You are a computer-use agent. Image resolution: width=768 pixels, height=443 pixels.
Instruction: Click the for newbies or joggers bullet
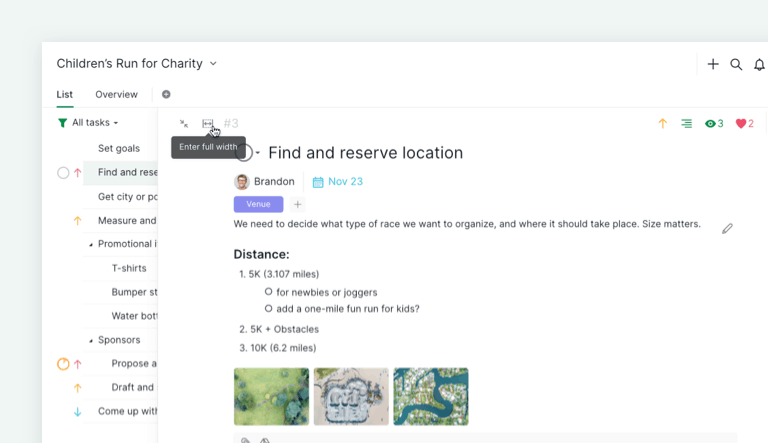point(327,293)
